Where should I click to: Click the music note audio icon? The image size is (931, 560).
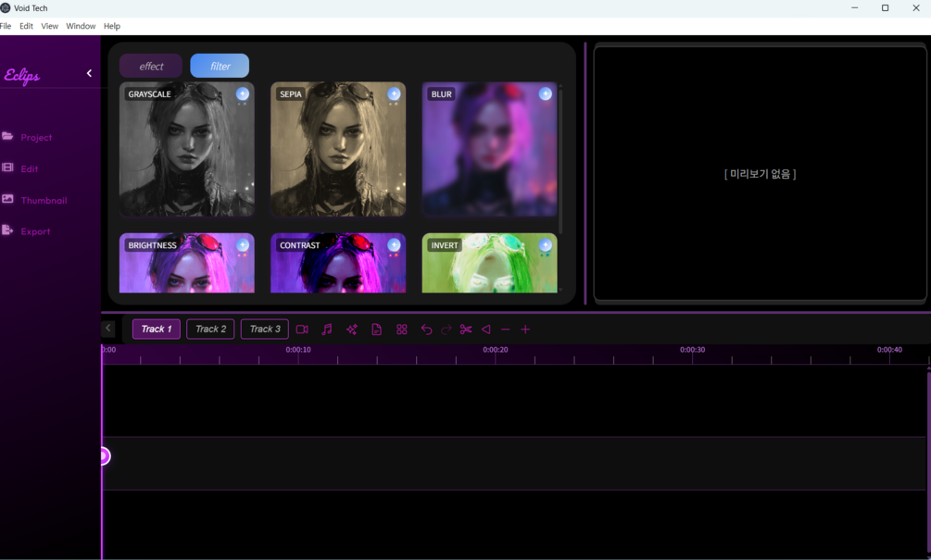tap(327, 330)
